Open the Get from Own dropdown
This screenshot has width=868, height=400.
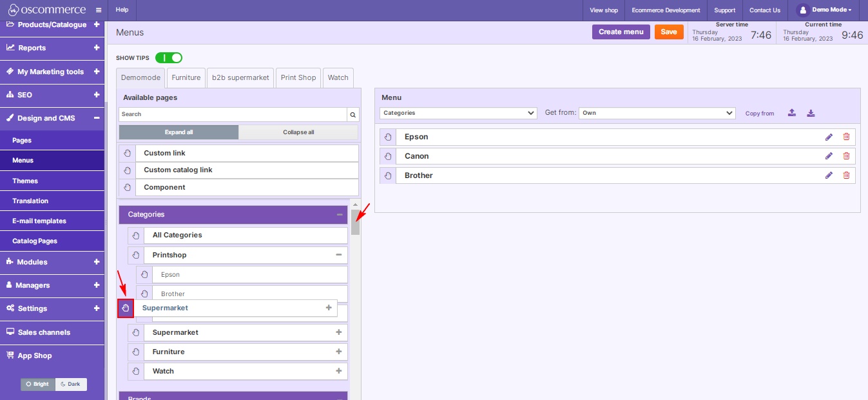[x=657, y=112]
